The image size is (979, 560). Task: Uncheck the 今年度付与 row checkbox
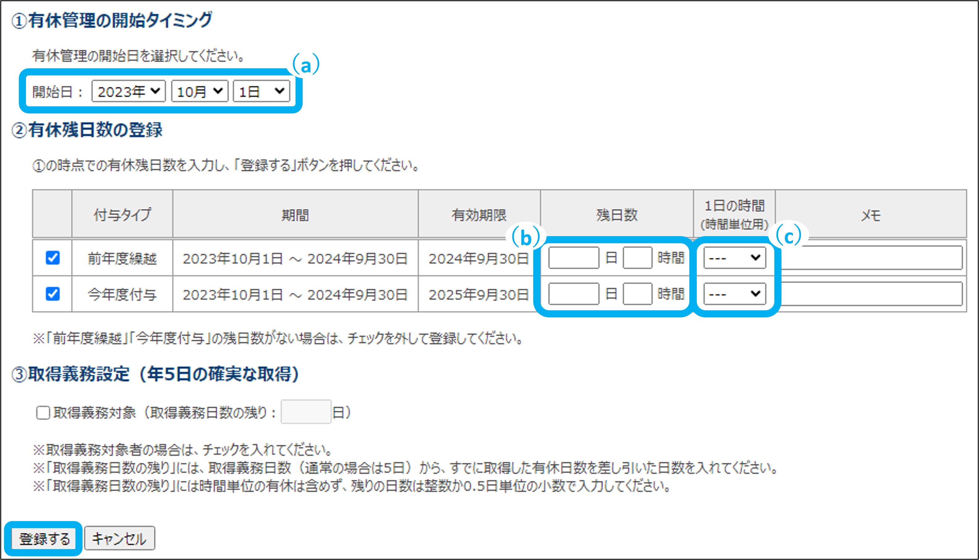53,294
